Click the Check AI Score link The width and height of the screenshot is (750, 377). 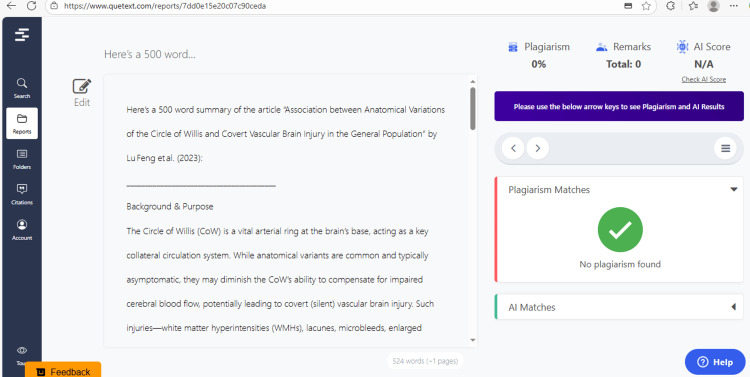tap(704, 79)
